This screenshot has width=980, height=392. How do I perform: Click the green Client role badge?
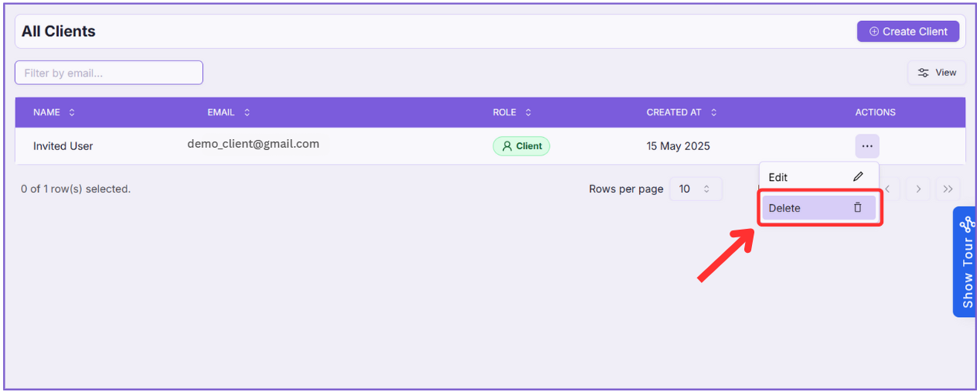click(x=521, y=146)
